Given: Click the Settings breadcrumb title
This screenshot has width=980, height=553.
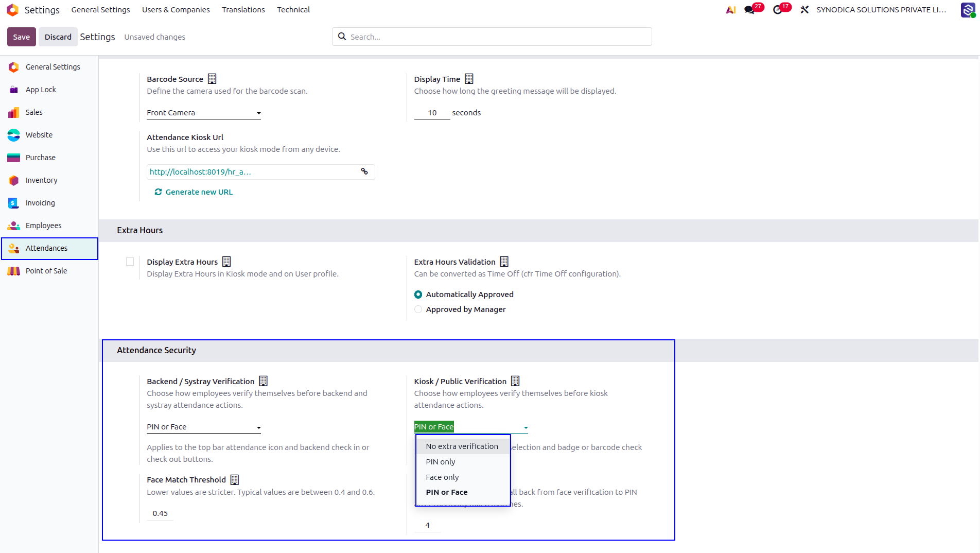Looking at the screenshot, I should click(97, 37).
